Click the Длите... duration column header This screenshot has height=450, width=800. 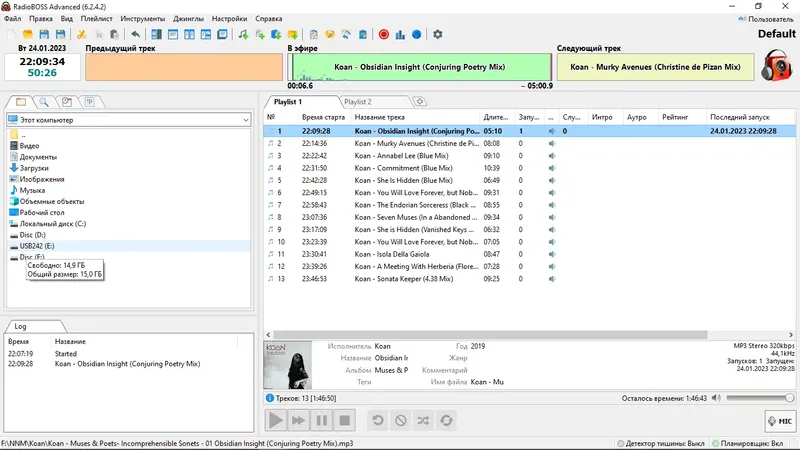tap(495, 117)
